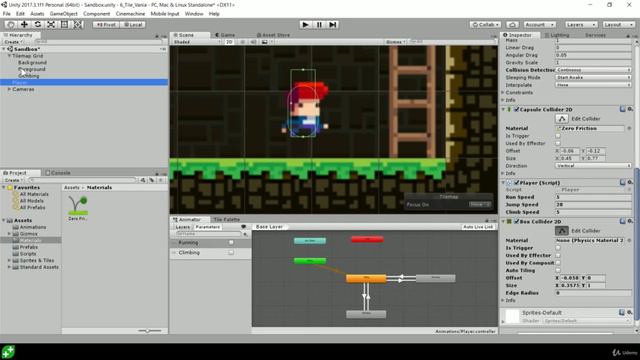Pick Capsule Collider Material object selector circle

tap(629, 128)
